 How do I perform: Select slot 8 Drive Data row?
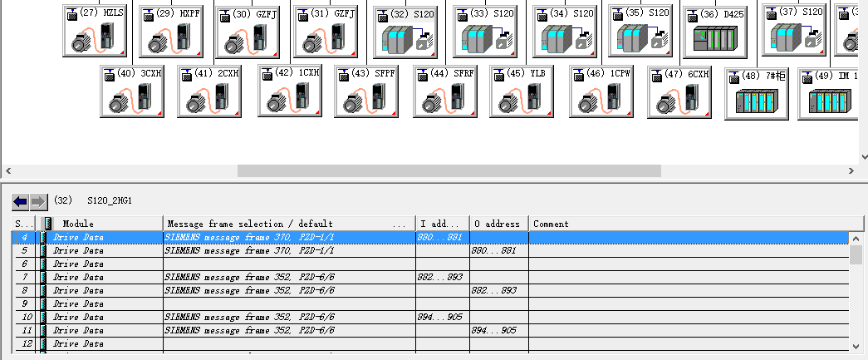[x=431, y=291]
